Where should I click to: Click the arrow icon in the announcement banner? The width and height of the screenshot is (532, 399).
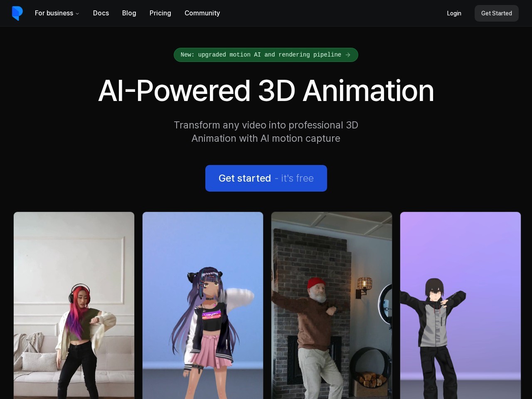pyautogui.click(x=348, y=55)
